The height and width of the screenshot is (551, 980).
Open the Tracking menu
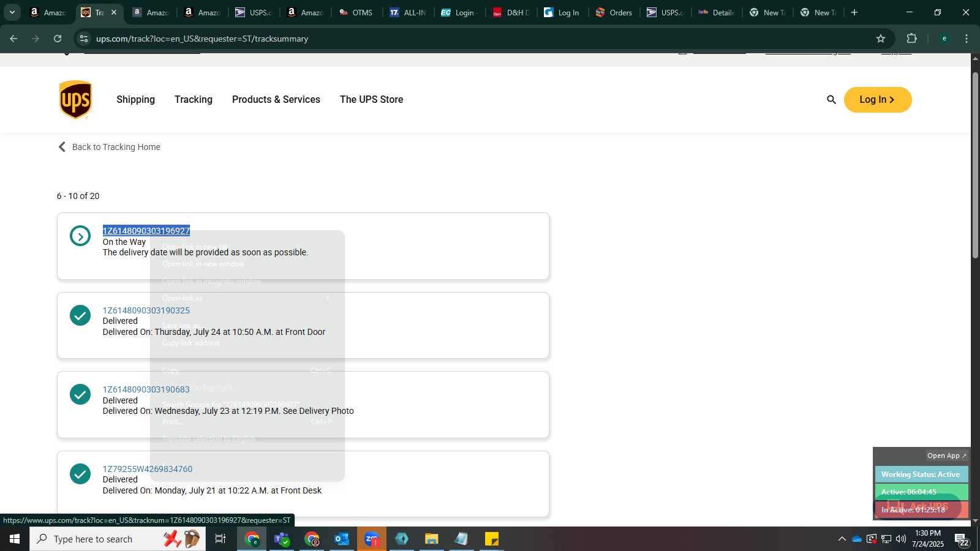click(194, 99)
